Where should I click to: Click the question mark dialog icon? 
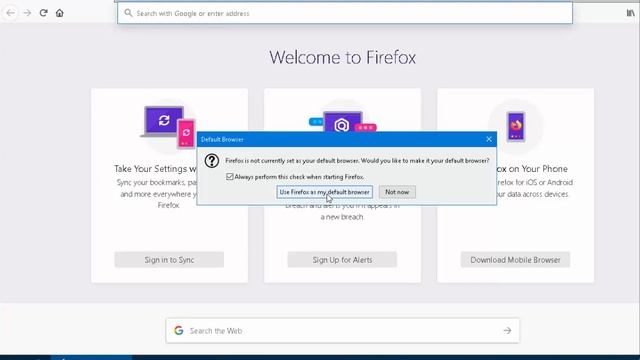tap(212, 161)
